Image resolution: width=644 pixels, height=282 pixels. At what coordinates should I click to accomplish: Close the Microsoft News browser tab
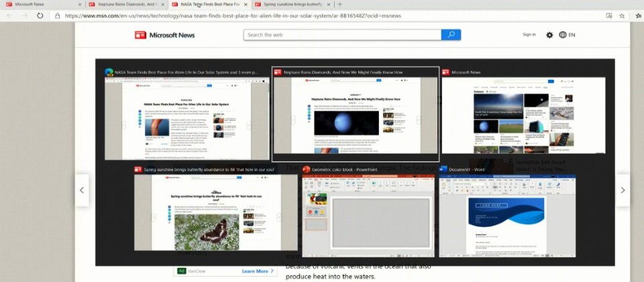(x=80, y=5)
